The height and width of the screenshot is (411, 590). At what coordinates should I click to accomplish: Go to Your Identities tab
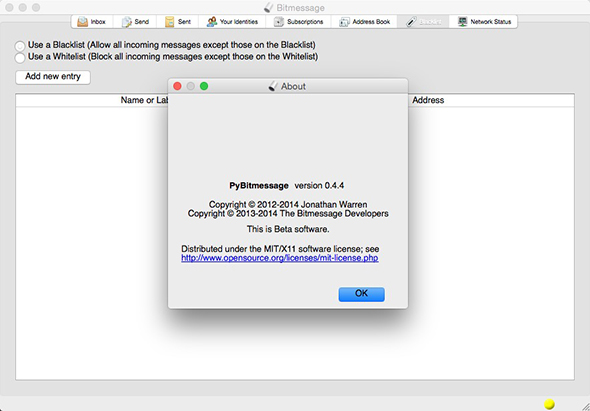pos(232,22)
